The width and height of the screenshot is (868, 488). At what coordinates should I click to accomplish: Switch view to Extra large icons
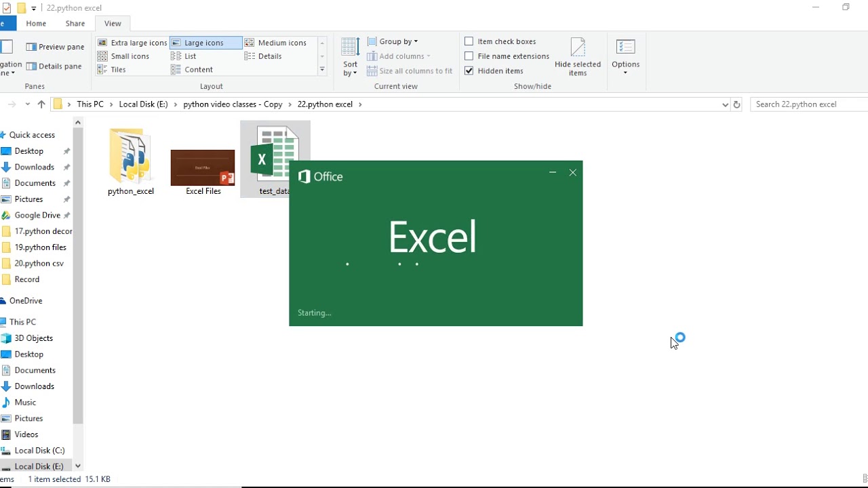click(132, 43)
